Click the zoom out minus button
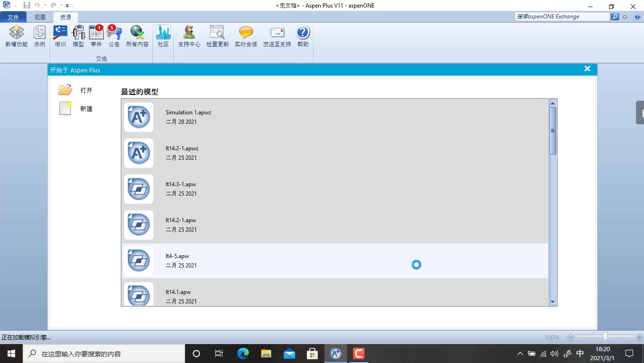The height and width of the screenshot is (363, 644). click(x=571, y=337)
